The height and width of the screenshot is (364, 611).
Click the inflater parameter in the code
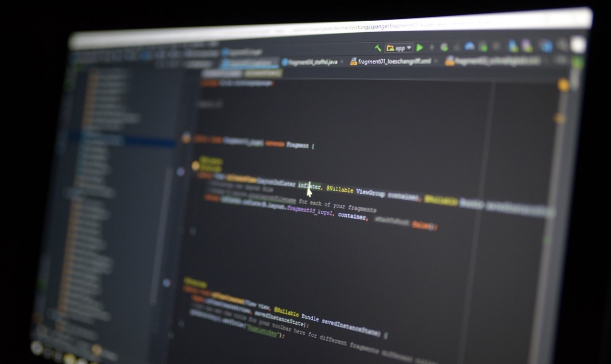309,186
